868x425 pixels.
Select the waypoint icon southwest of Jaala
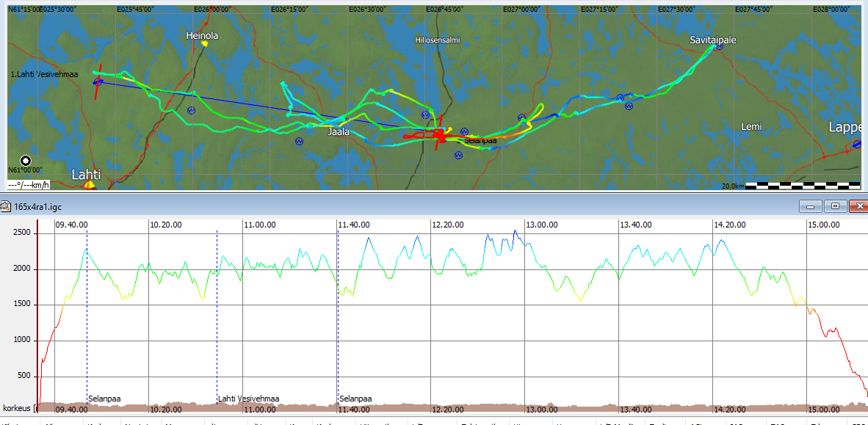pyautogui.click(x=300, y=141)
